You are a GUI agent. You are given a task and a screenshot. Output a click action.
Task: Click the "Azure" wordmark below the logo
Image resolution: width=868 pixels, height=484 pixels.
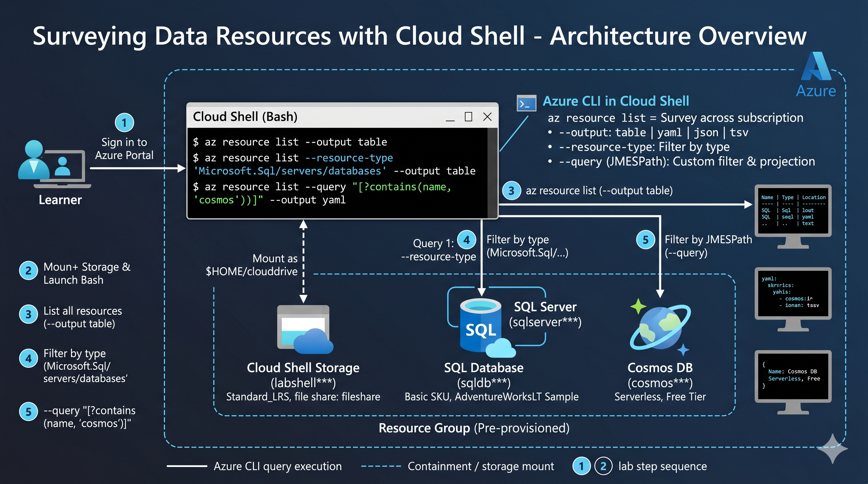pos(816,91)
